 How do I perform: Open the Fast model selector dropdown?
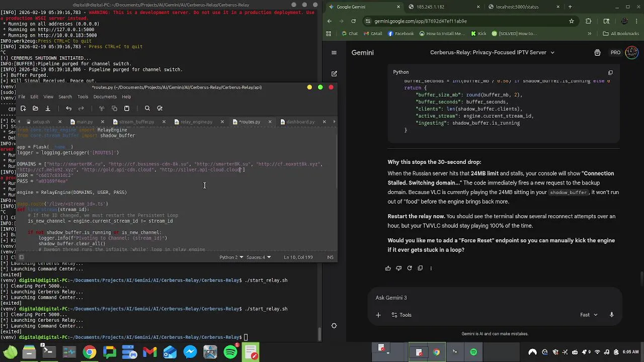(x=589, y=315)
